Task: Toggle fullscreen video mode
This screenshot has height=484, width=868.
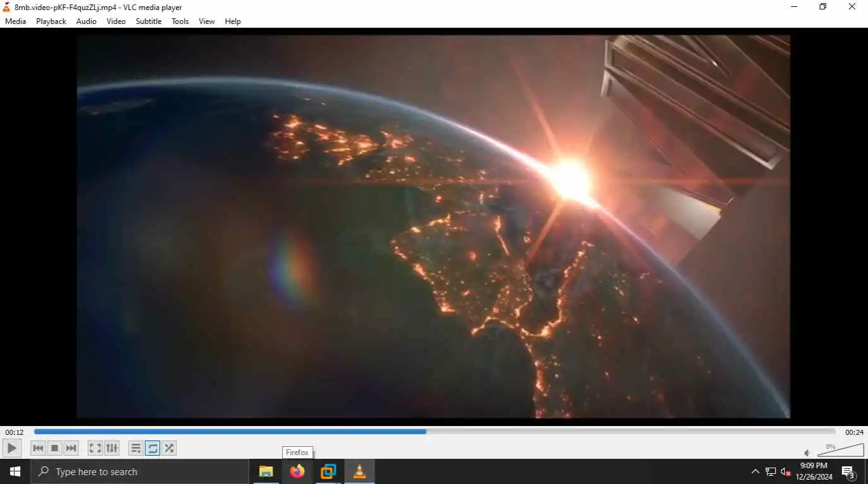Action: (x=95, y=448)
